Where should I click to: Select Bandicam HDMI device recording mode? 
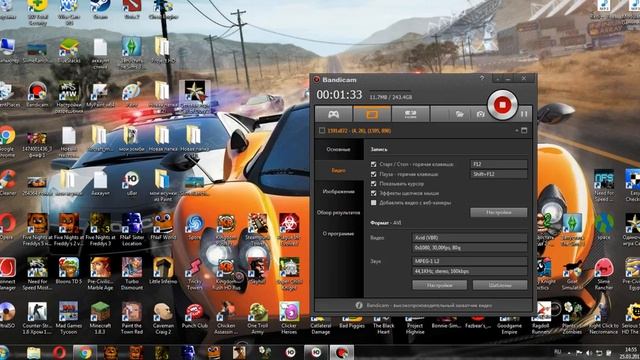click(x=410, y=114)
